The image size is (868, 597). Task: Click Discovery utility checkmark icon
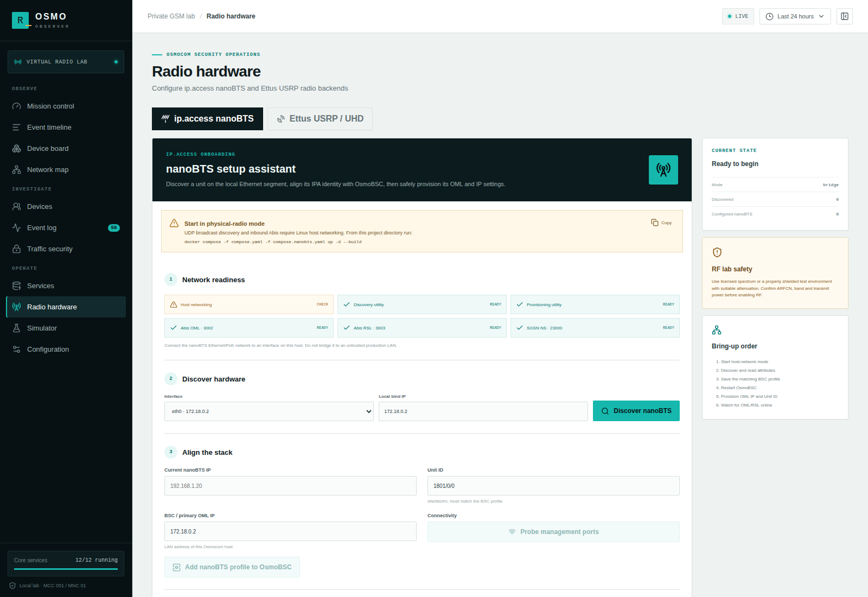(347, 304)
